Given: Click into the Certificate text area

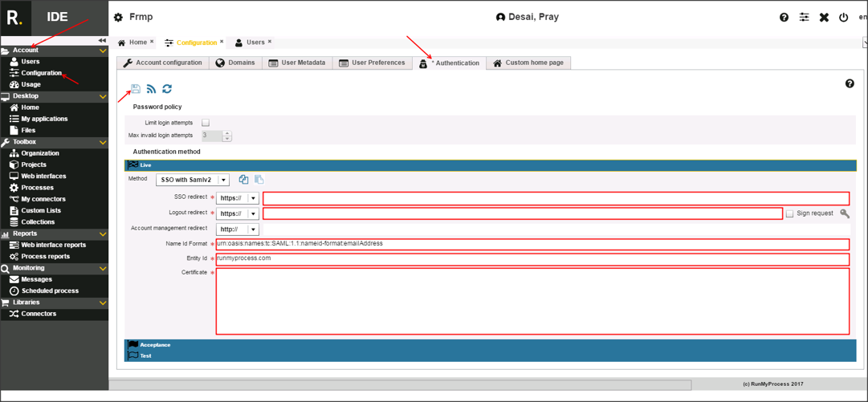Looking at the screenshot, I should point(532,301).
